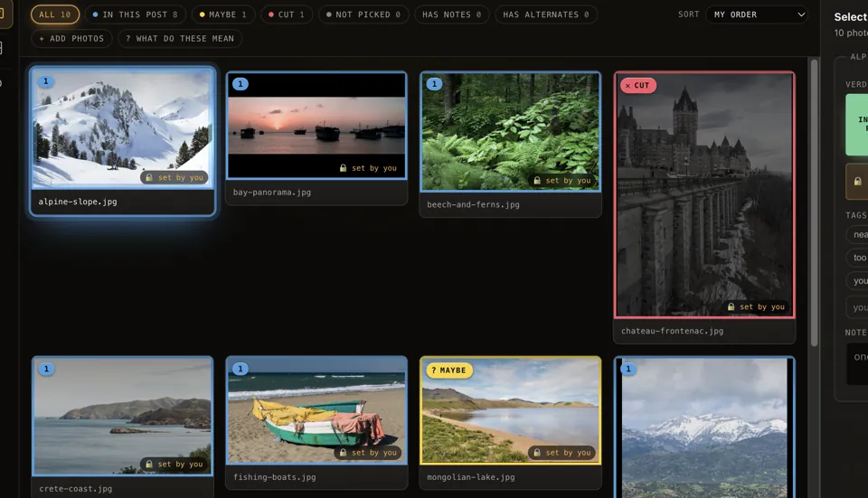868x498 pixels.
Task: Open the 'My Order' sort dropdown
Action: pos(757,14)
